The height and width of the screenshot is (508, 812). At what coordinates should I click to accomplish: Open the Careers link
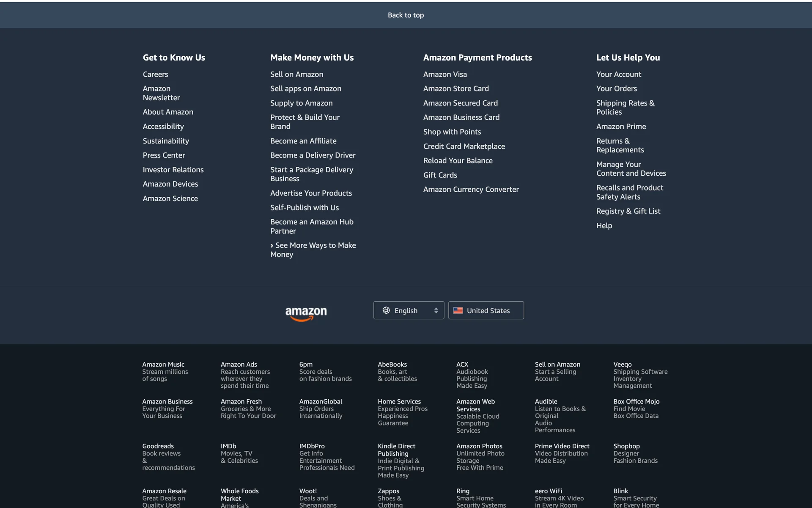[155, 74]
